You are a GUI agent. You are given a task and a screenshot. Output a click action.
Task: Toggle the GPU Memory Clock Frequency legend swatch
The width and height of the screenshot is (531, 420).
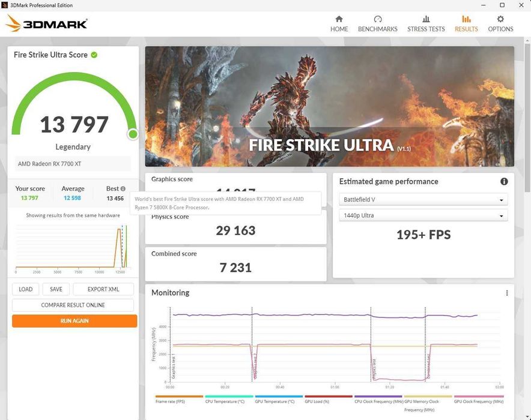point(428,397)
